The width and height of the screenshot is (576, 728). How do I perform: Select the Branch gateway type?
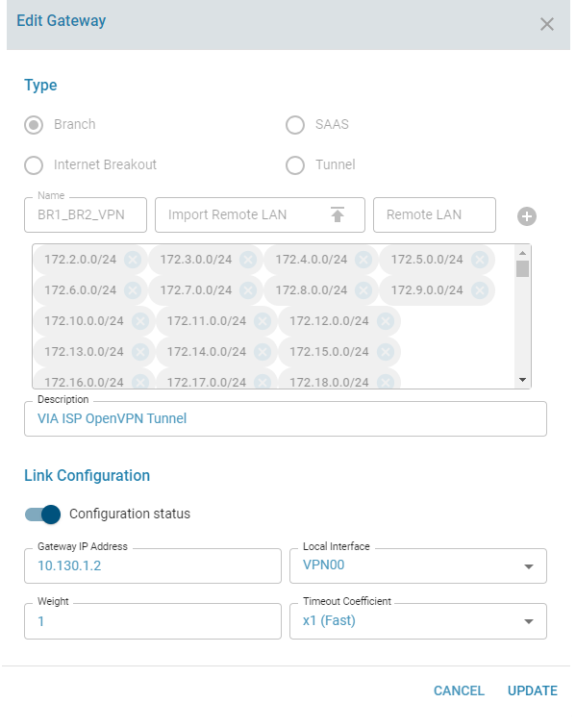34,125
